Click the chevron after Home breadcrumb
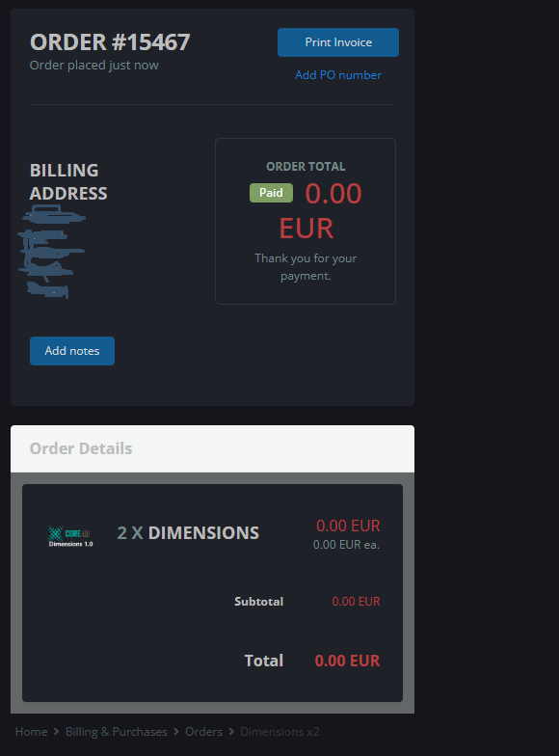Screen dimensions: 559x756 [x=56, y=731]
